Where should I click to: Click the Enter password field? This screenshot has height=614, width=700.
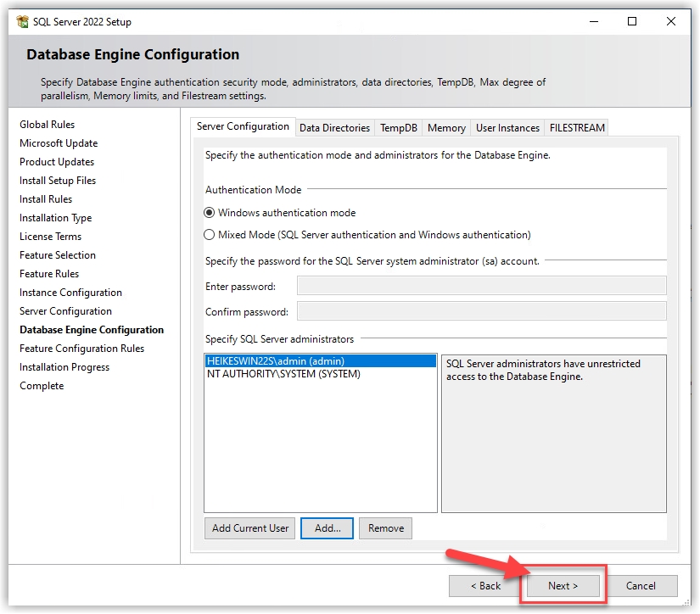tap(481, 286)
